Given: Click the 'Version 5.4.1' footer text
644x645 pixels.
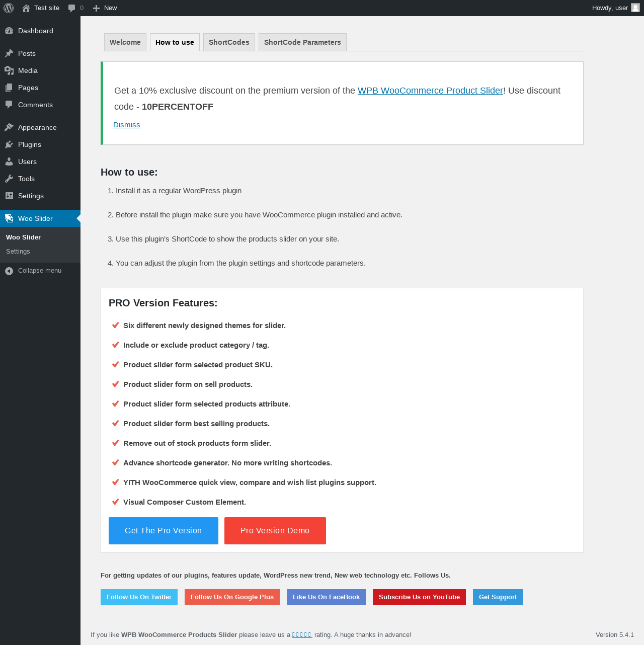Looking at the screenshot, I should 615,635.
